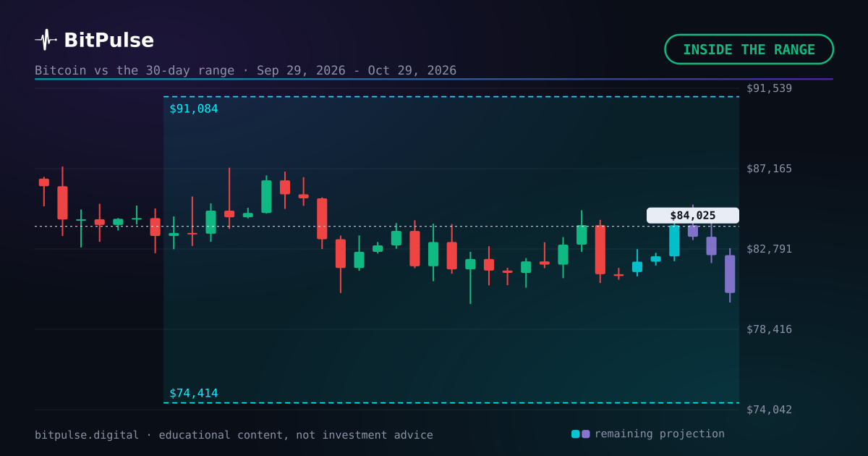Click the $87,165 axis label
This screenshot has height=456, width=868.
[x=769, y=169]
